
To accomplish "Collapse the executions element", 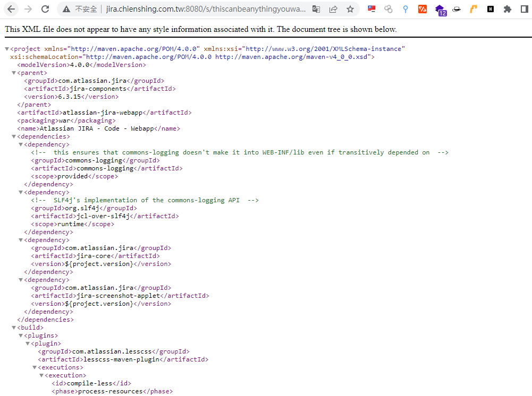I will [35, 367].
